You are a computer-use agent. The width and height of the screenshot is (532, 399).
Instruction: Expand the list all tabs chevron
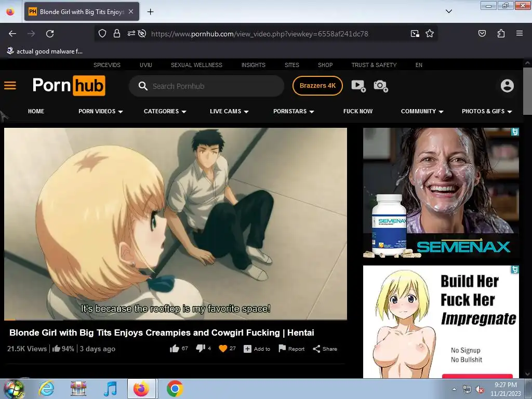(448, 11)
